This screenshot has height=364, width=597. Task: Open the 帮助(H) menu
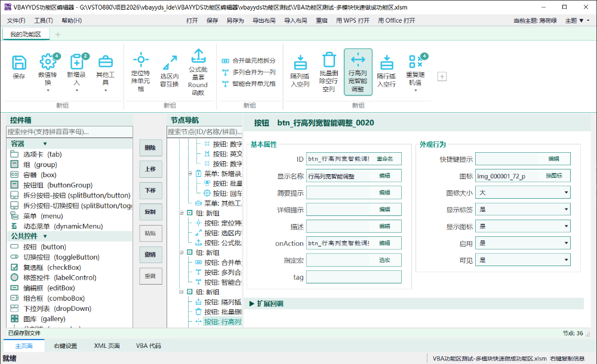72,20
